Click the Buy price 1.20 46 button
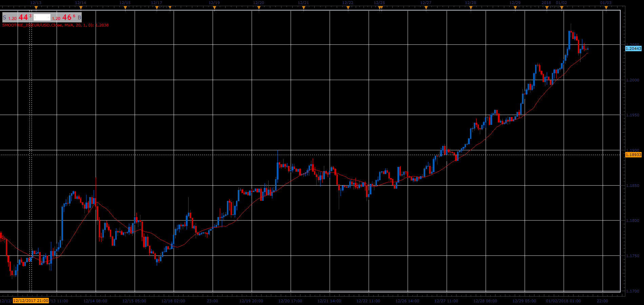Screen dimensions: 644x305 66,17
